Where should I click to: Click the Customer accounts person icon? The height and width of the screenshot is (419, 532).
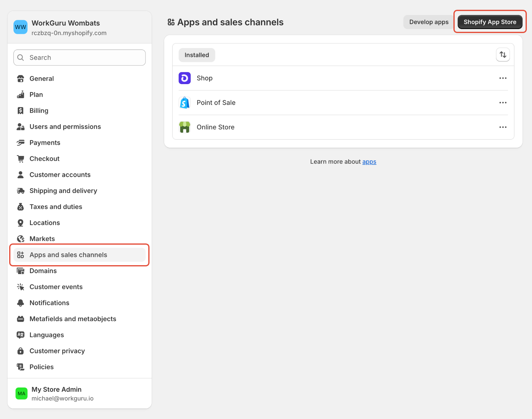click(x=20, y=175)
